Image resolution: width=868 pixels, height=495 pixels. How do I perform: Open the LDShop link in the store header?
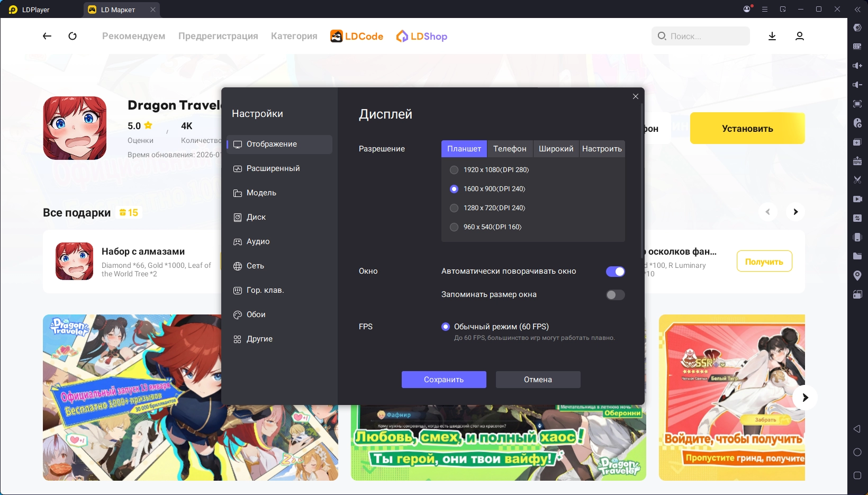pyautogui.click(x=422, y=36)
